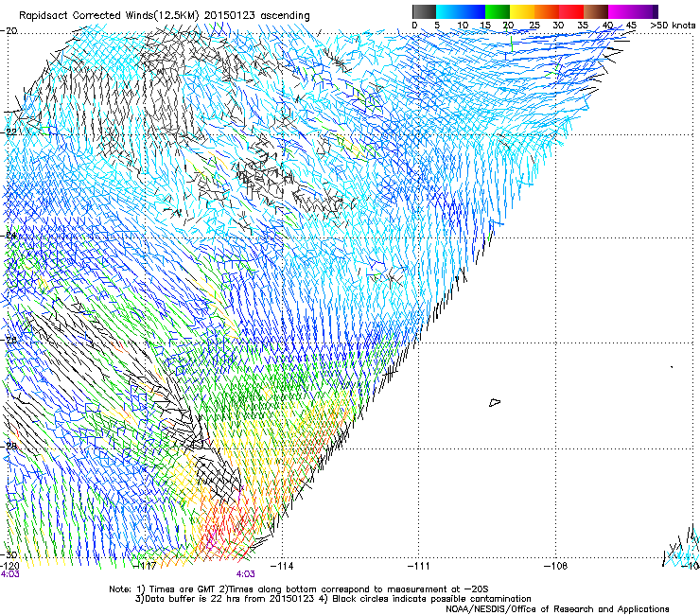Screen dimensions: 700x615
Task: Click the purple "4:03" time under -120
Action: 9,574
